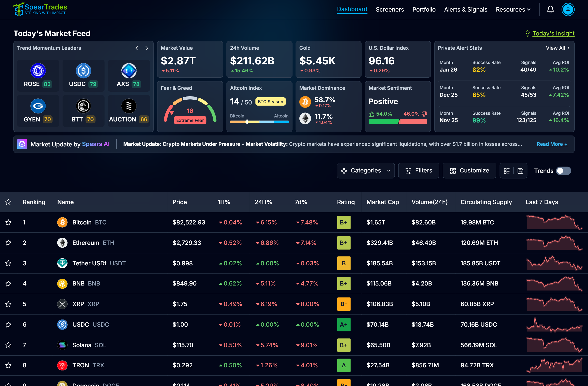Star the Solana row as favorite

pos(8,345)
